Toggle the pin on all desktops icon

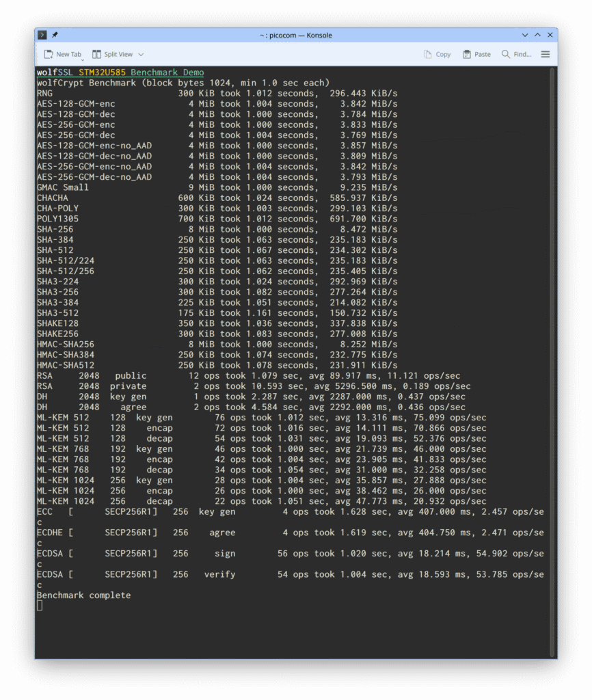[55, 35]
